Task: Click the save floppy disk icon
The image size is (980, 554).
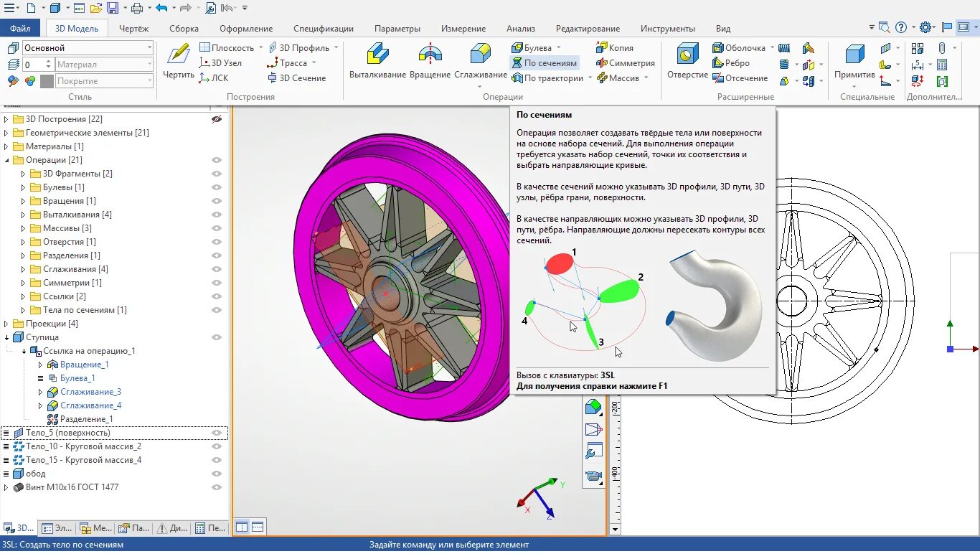Action: tap(113, 8)
